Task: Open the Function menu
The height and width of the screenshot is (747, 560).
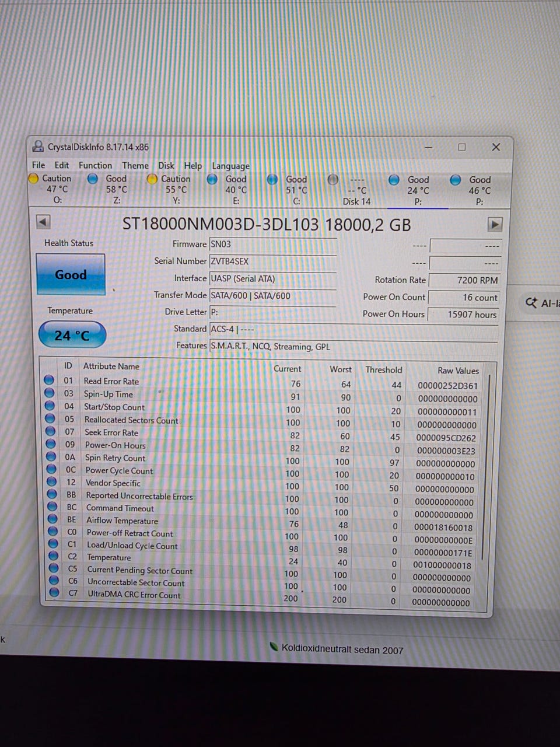Action: tap(95, 165)
